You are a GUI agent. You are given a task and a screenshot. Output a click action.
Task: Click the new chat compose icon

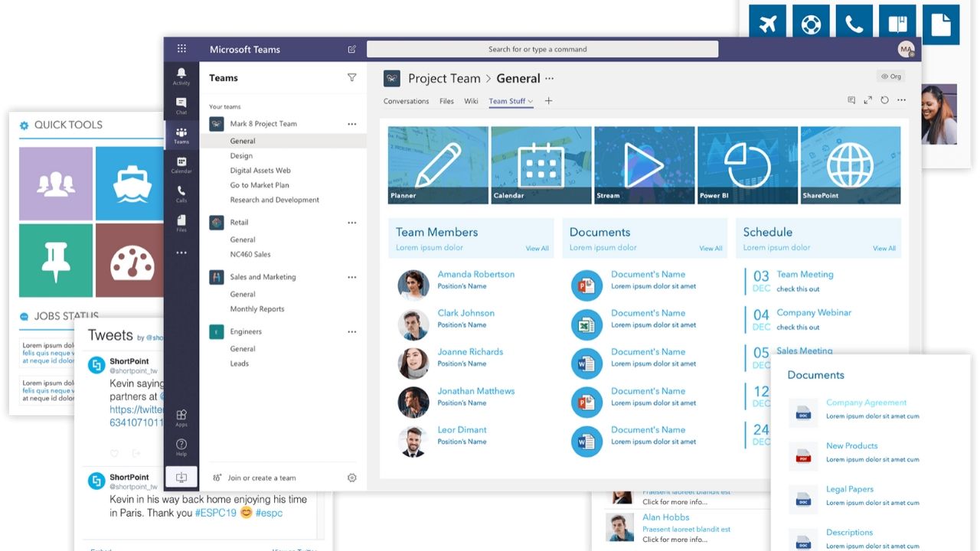click(352, 49)
